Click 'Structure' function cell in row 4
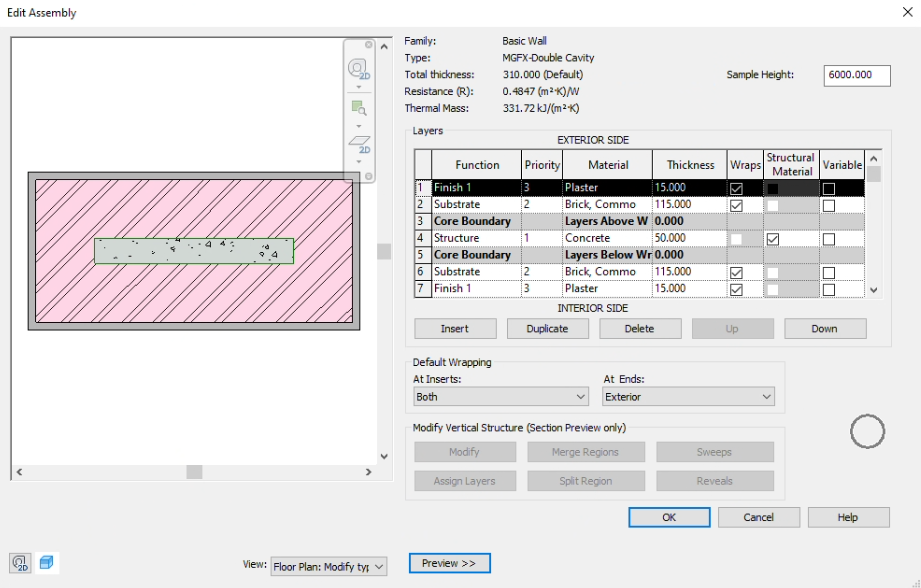 tap(476, 238)
